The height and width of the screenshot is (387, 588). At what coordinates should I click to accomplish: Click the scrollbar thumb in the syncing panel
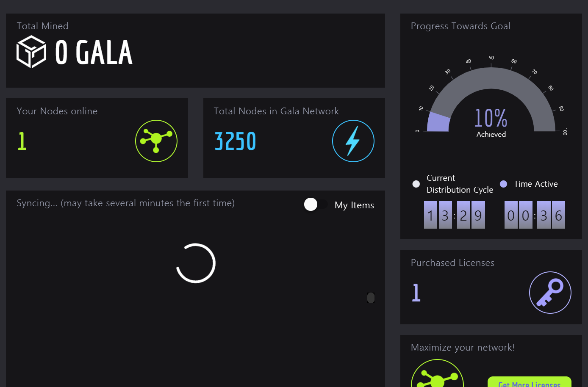point(371,298)
